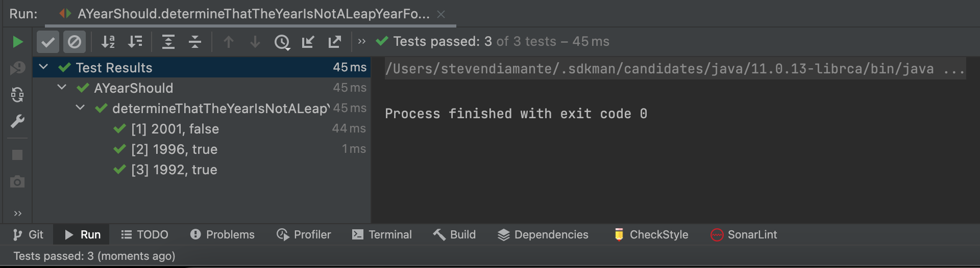
Task: Toggle Show Passed tests checkmark button
Action: click(x=48, y=42)
